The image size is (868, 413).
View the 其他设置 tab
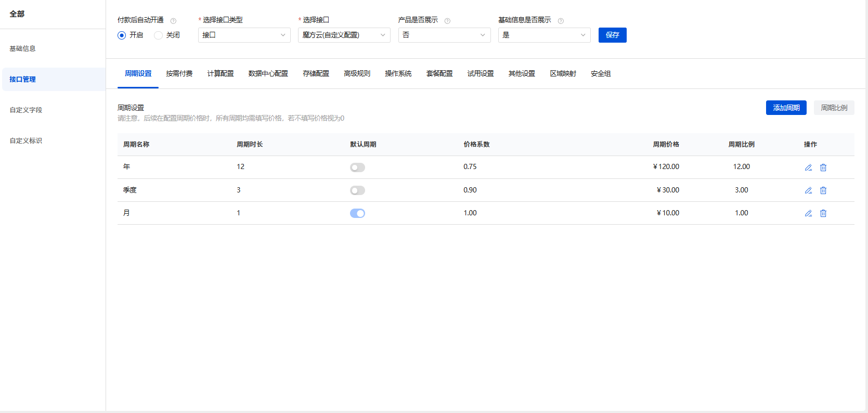(522, 73)
